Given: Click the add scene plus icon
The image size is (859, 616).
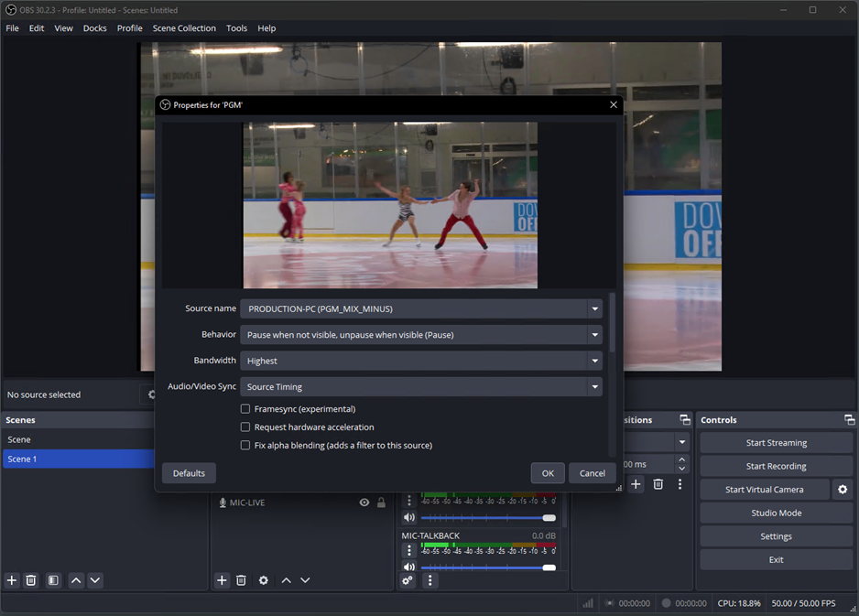Looking at the screenshot, I should tap(12, 580).
